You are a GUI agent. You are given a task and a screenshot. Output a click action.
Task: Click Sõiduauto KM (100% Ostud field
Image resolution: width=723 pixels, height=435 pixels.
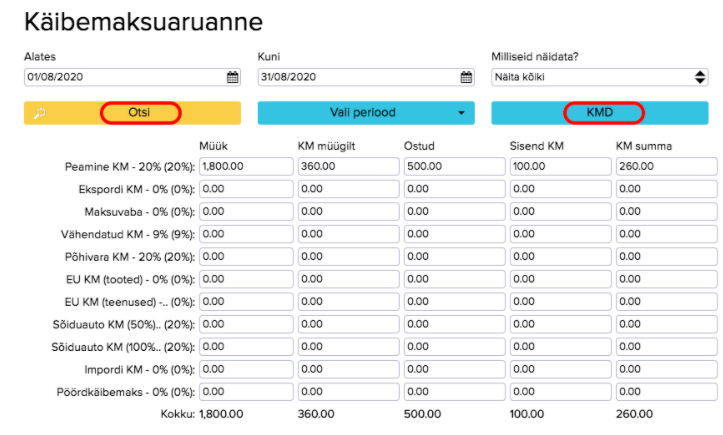455,347
